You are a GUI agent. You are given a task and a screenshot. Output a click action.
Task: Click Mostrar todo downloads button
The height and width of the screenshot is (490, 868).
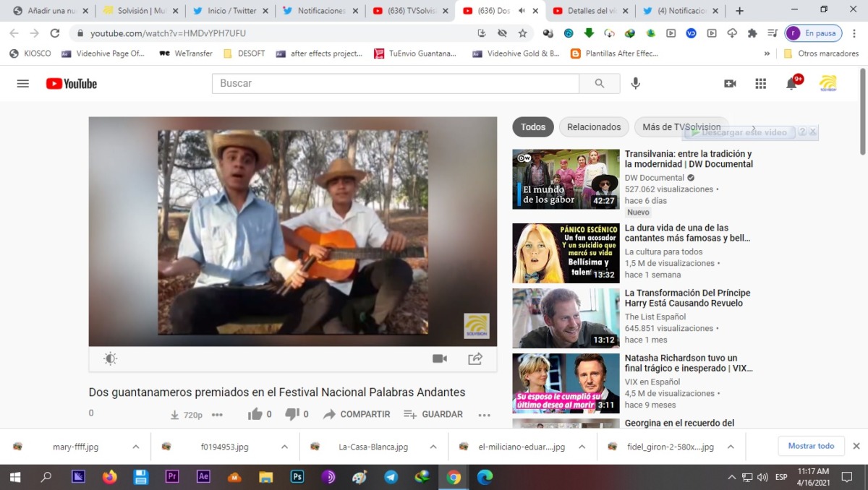pos(811,446)
